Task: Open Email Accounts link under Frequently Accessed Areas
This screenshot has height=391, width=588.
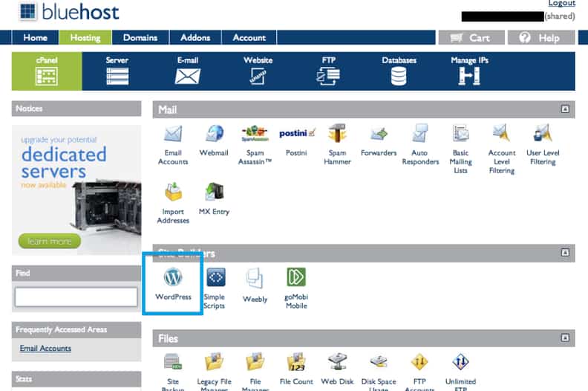Action: tap(45, 348)
